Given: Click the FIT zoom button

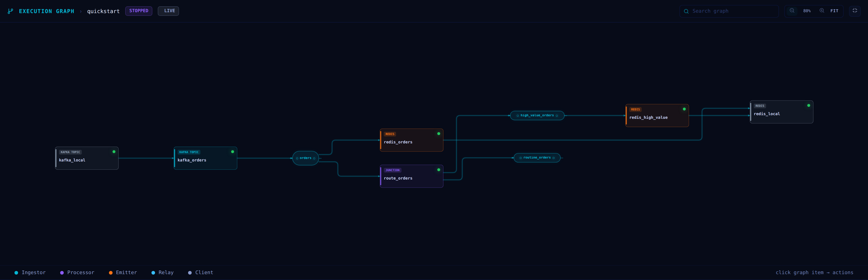Looking at the screenshot, I should (834, 11).
